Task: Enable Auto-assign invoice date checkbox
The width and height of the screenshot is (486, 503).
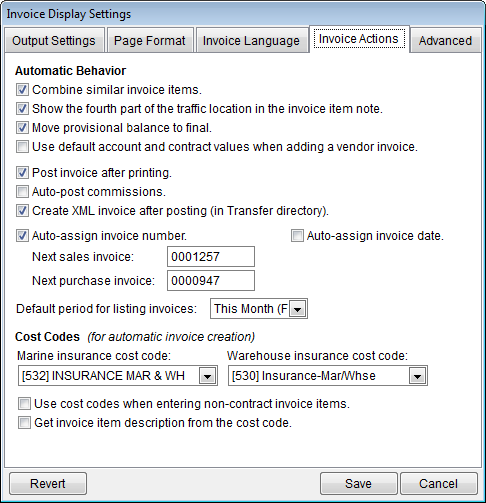Action: (297, 236)
